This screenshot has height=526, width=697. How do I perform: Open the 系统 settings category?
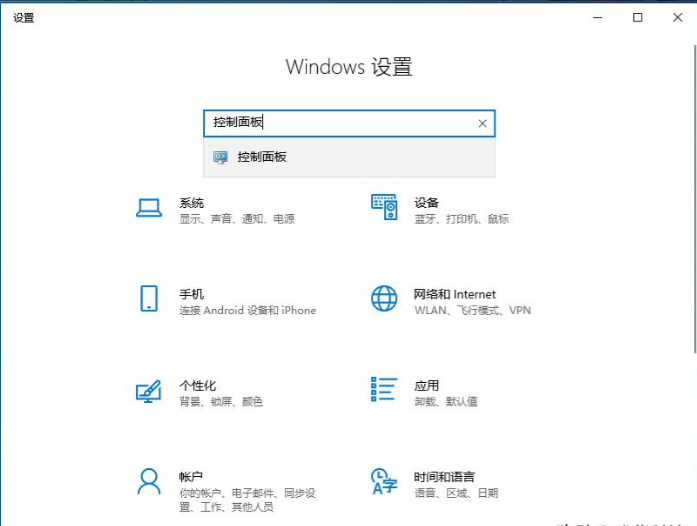click(x=192, y=203)
